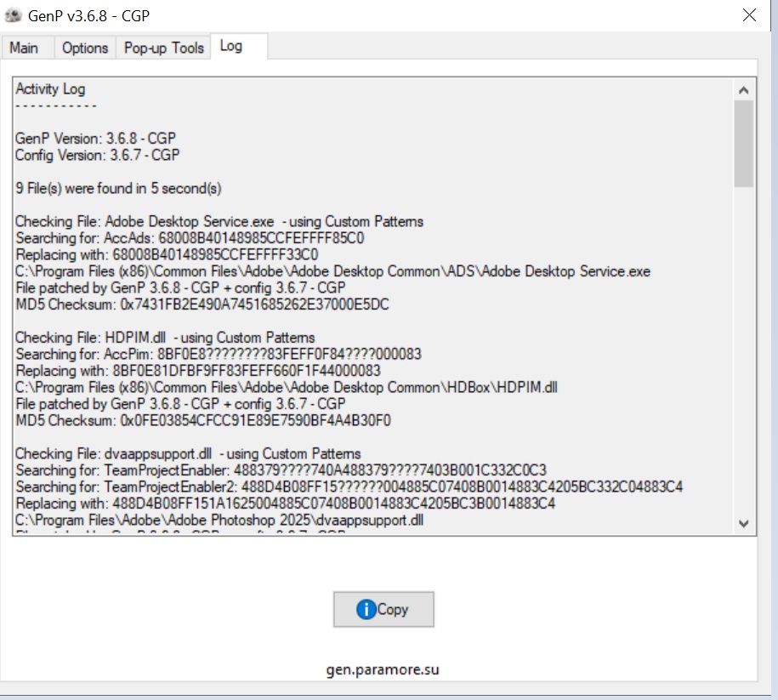Click the HDBox\HDPIM.dll path line
778x700 pixels.
click(287, 387)
